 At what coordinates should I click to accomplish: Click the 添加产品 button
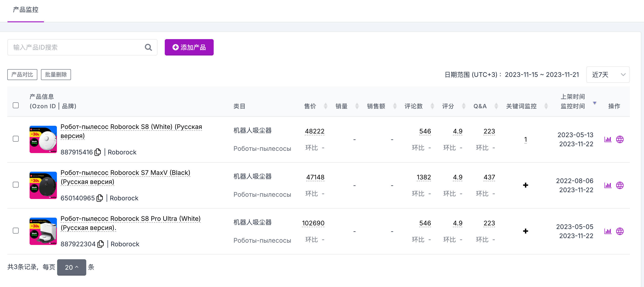point(189,47)
